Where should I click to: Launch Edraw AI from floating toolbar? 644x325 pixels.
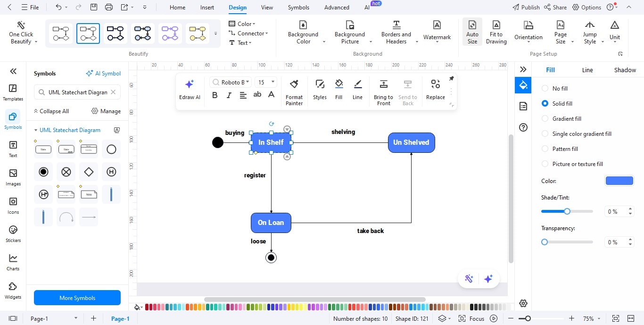(190, 90)
